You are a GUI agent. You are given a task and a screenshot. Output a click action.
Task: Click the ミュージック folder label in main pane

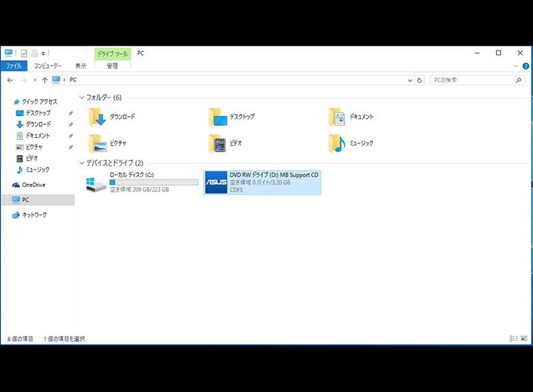tap(361, 143)
